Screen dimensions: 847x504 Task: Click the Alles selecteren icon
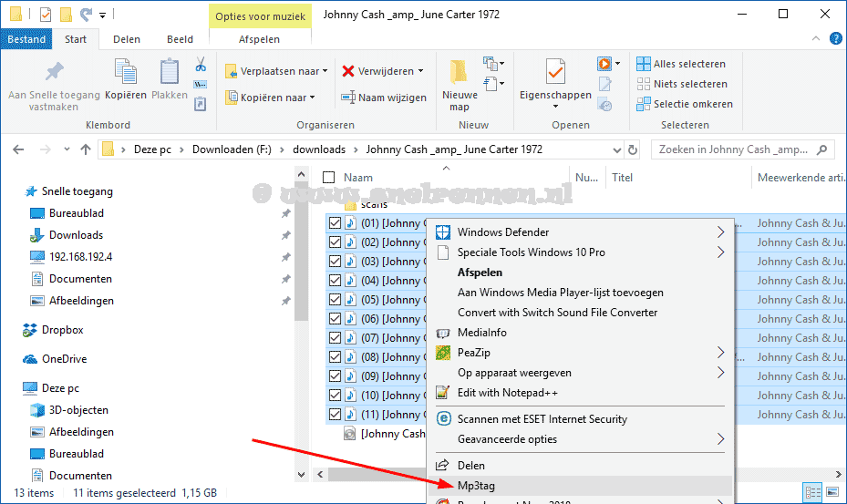pos(644,64)
